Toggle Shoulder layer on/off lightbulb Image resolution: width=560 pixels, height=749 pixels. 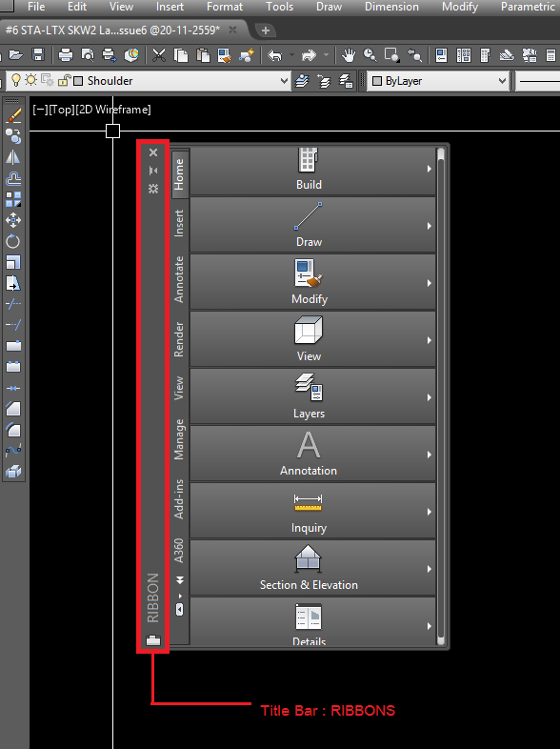(x=16, y=80)
